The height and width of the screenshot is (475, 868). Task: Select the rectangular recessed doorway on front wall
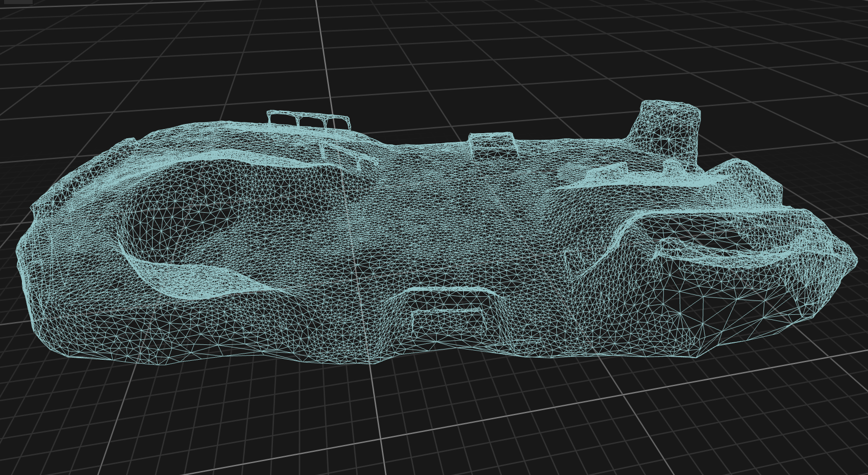point(447,317)
